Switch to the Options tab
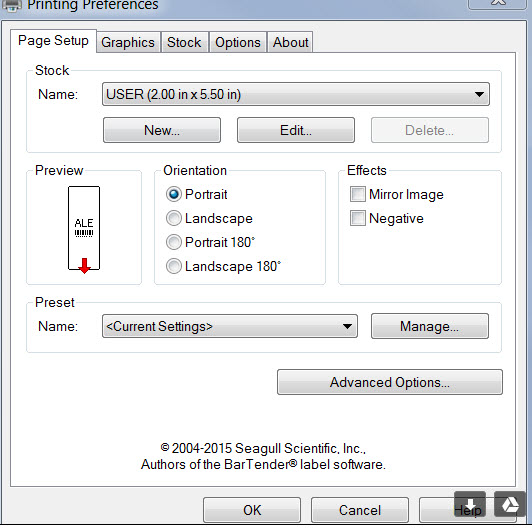This screenshot has width=532, height=528. click(x=238, y=42)
